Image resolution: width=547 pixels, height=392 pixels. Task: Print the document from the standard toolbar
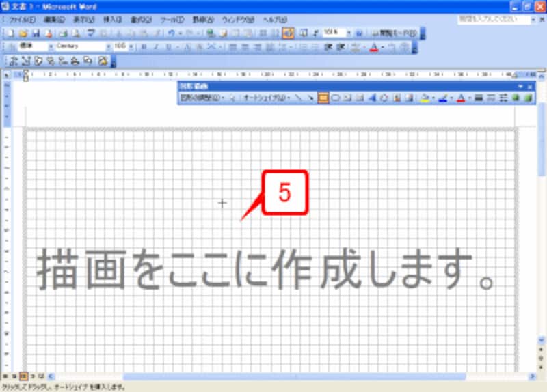click(x=63, y=33)
